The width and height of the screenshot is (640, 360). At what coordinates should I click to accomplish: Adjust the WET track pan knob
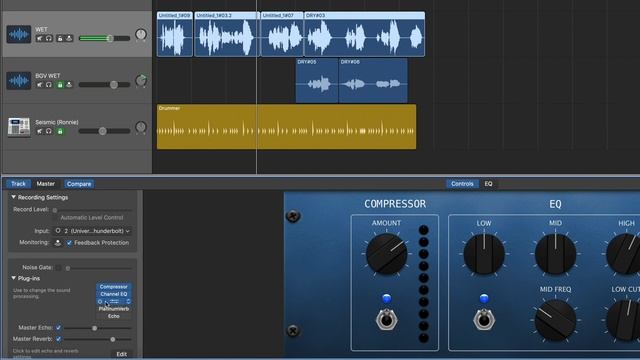point(141,34)
